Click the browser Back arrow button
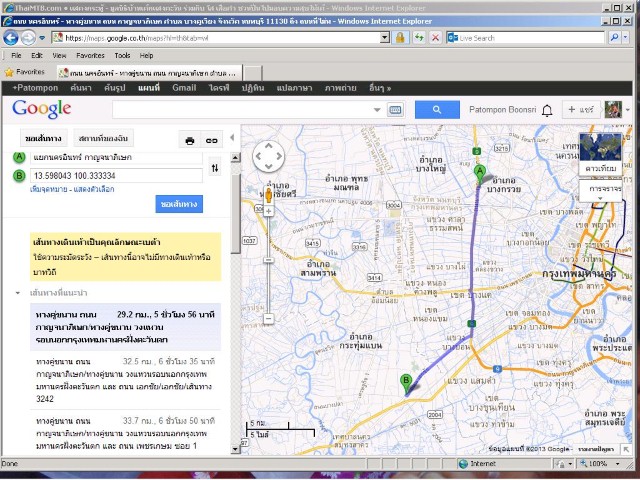Screen dimensions: 640x480 click(x=11, y=38)
